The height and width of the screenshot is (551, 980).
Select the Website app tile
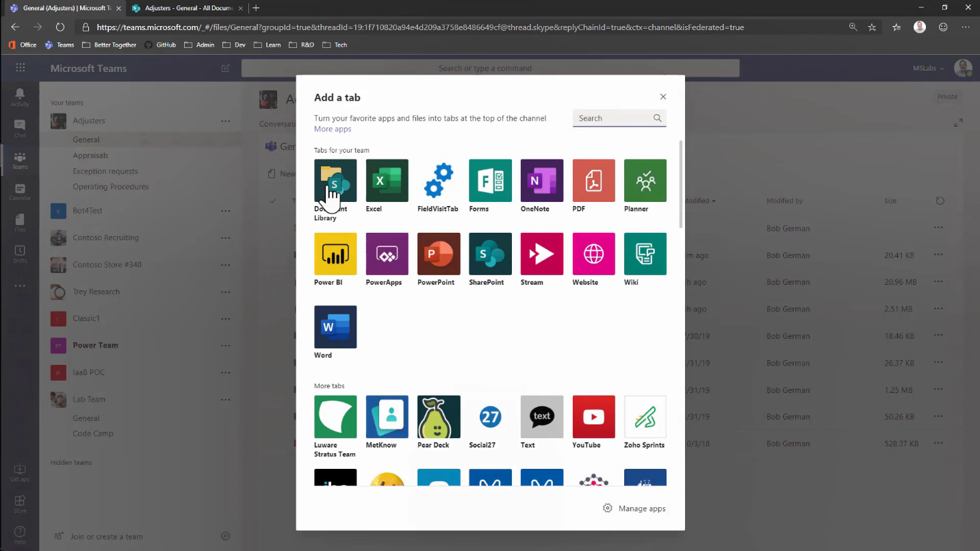pyautogui.click(x=594, y=254)
